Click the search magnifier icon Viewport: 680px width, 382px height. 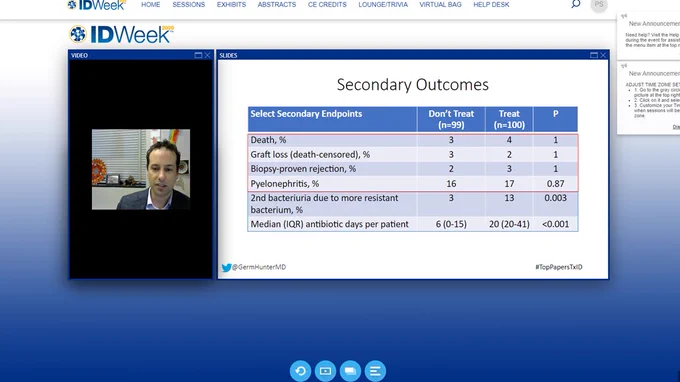575,4
